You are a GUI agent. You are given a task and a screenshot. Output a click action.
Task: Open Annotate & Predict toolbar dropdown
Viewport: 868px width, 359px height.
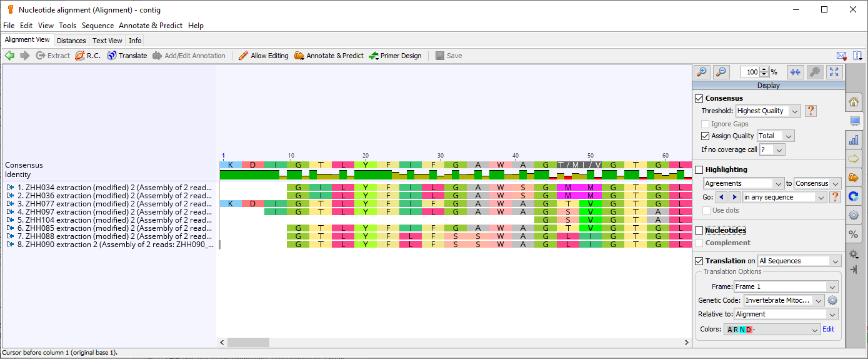point(329,56)
